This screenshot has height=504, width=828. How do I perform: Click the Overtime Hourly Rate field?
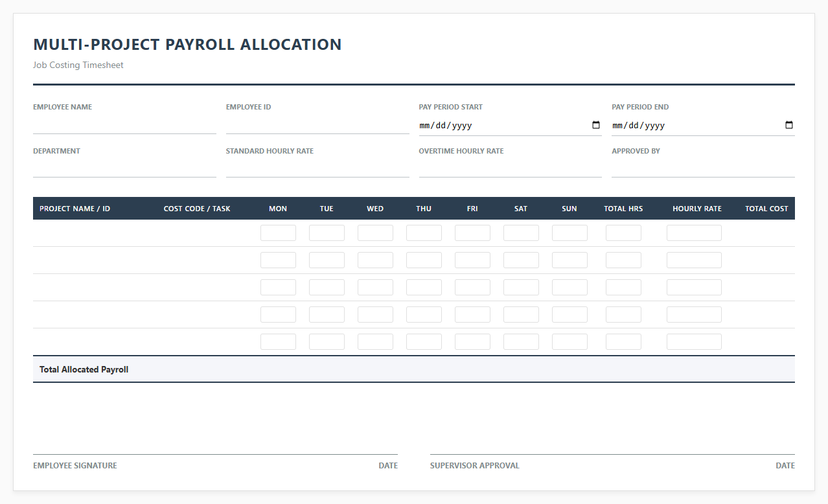pyautogui.click(x=511, y=168)
